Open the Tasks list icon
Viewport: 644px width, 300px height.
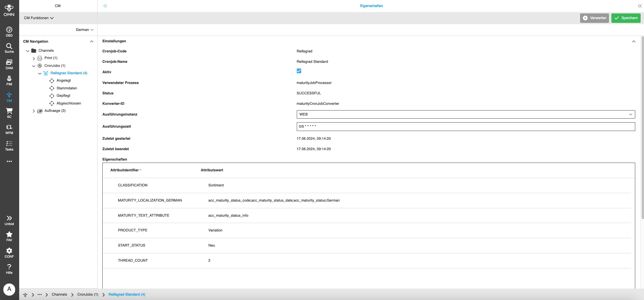(9, 146)
